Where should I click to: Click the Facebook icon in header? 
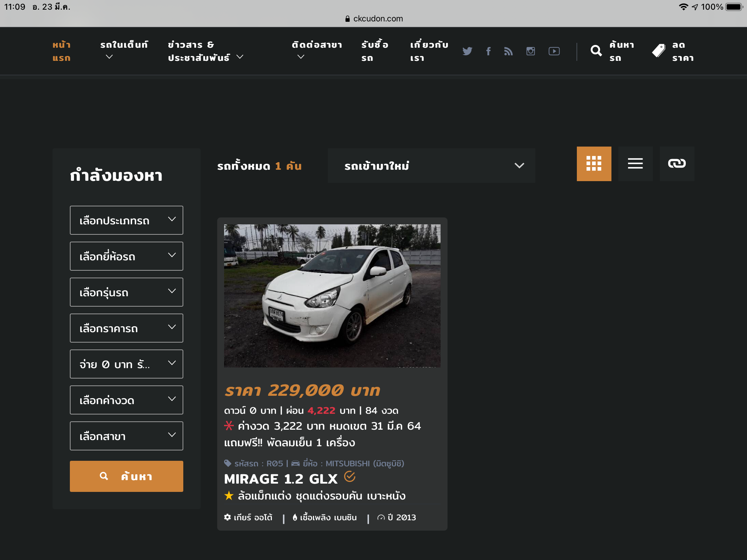click(488, 51)
